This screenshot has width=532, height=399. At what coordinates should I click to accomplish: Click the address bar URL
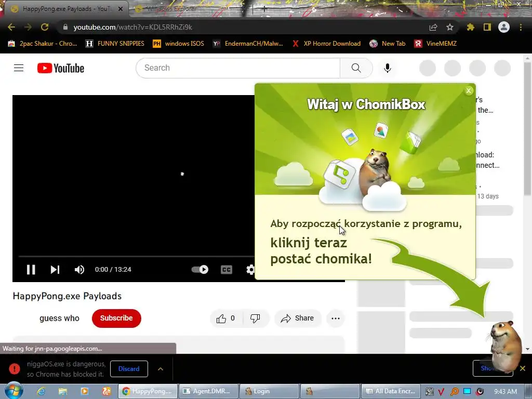pyautogui.click(x=132, y=27)
